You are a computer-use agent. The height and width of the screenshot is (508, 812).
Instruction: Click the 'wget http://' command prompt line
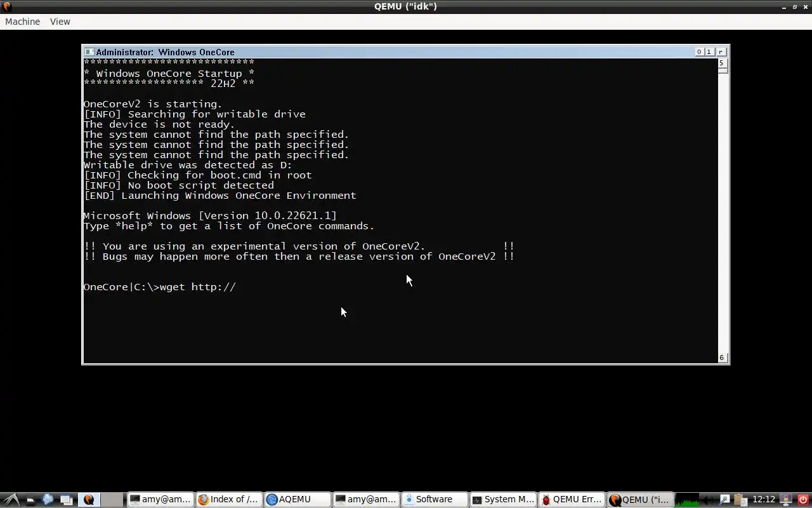coord(160,287)
